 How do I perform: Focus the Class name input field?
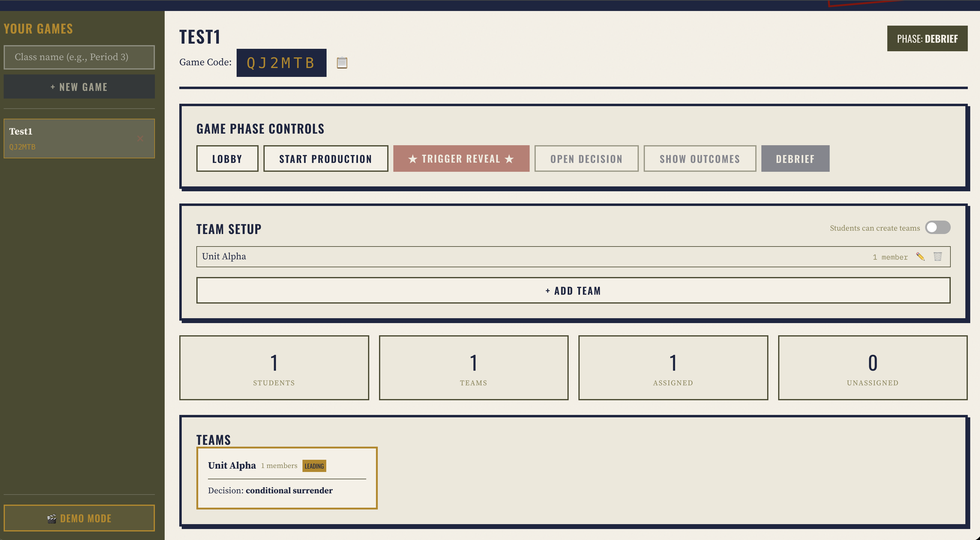pos(79,57)
